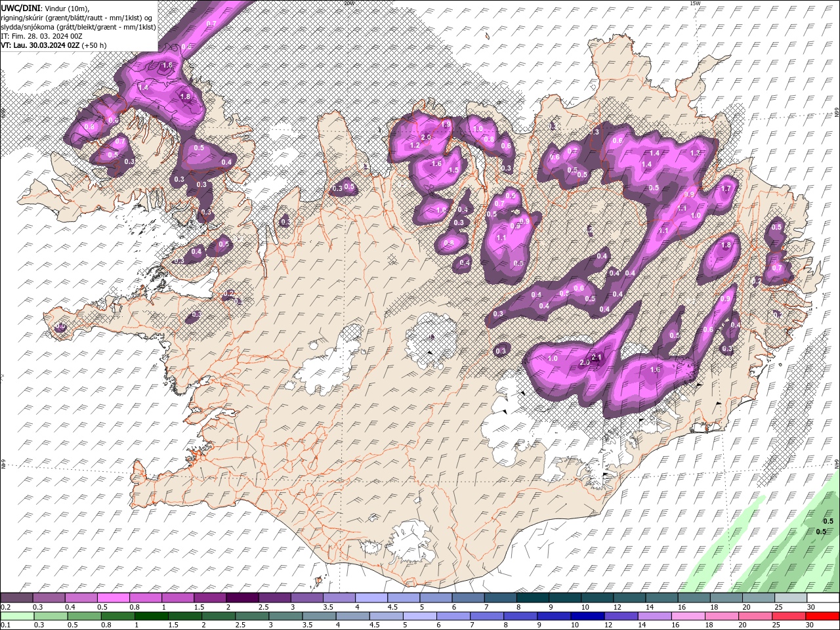Click the dark mauve snow swatch between 0.2 and 0.3

16,598
